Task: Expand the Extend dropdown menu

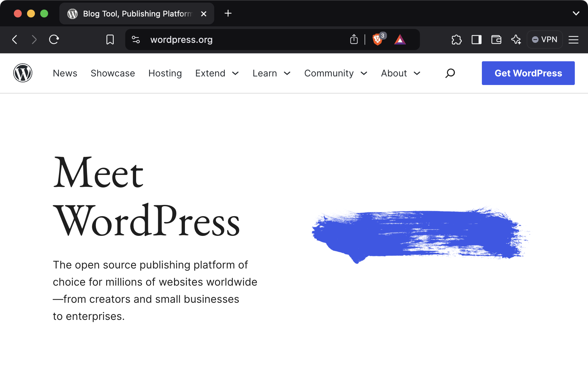Action: click(x=217, y=73)
